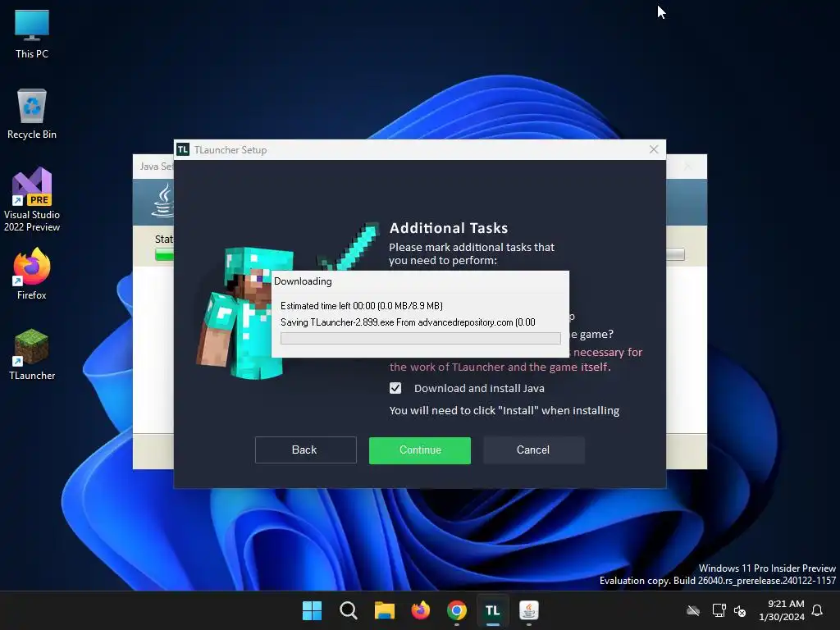The image size is (840, 630).
Task: Cancel the TLauncher setup
Action: 533,450
